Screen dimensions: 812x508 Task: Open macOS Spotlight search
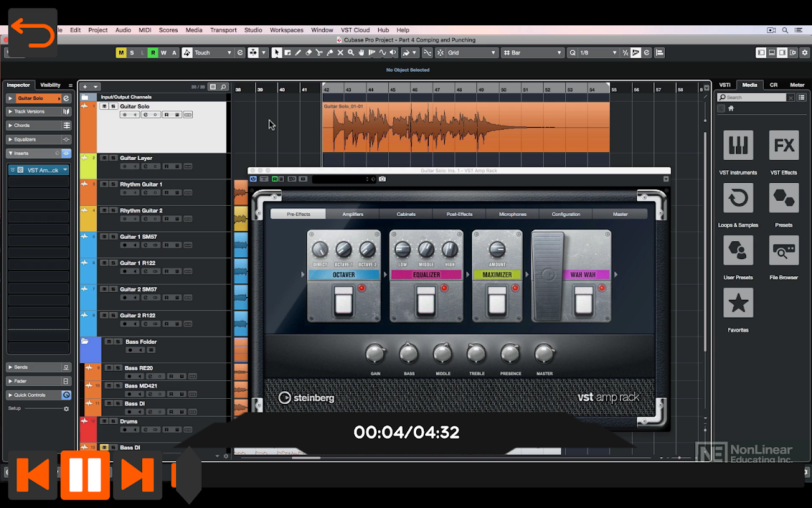pos(785,30)
